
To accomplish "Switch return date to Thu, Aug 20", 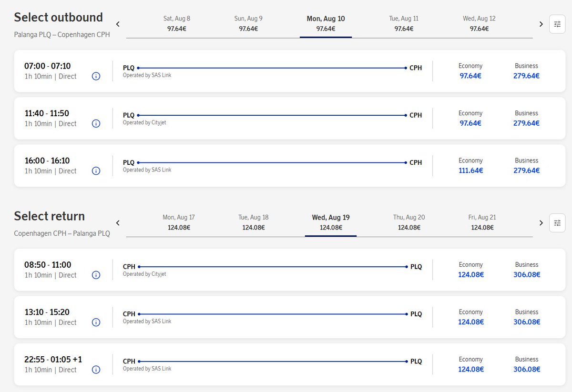I will 409,222.
